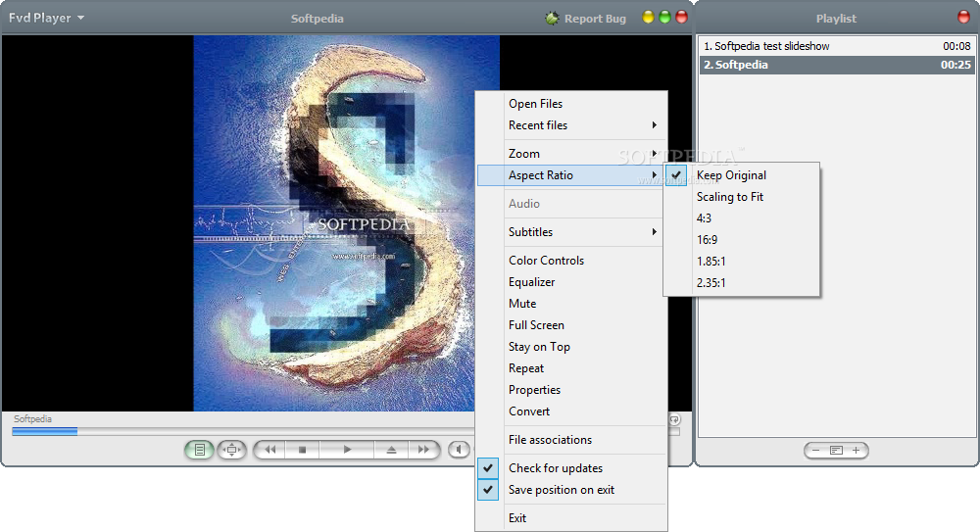Image resolution: width=980 pixels, height=532 pixels.
Task: Stop playback with the square button
Action: (303, 450)
